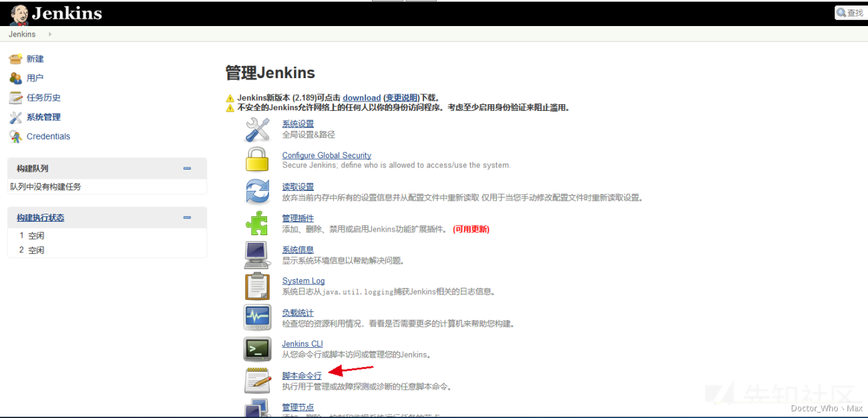
Task: Open Configure Global Security link
Action: 327,156
